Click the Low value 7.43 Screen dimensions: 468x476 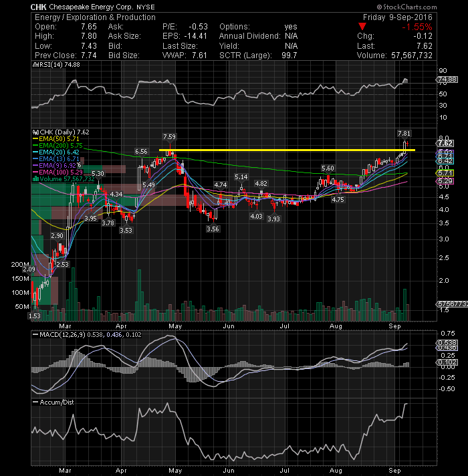pos(89,46)
